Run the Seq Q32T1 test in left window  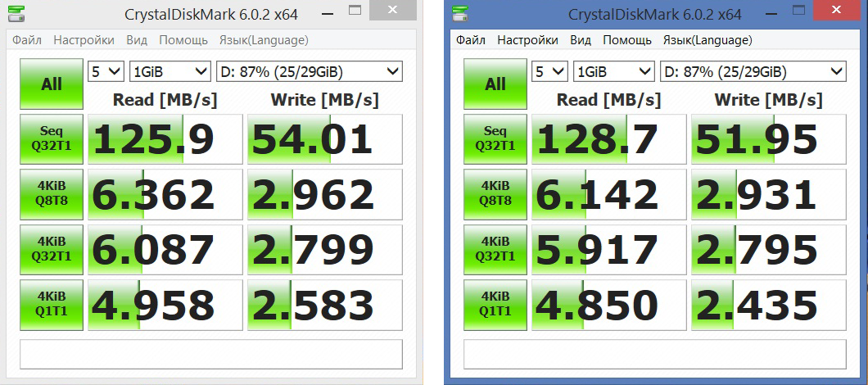pos(52,139)
